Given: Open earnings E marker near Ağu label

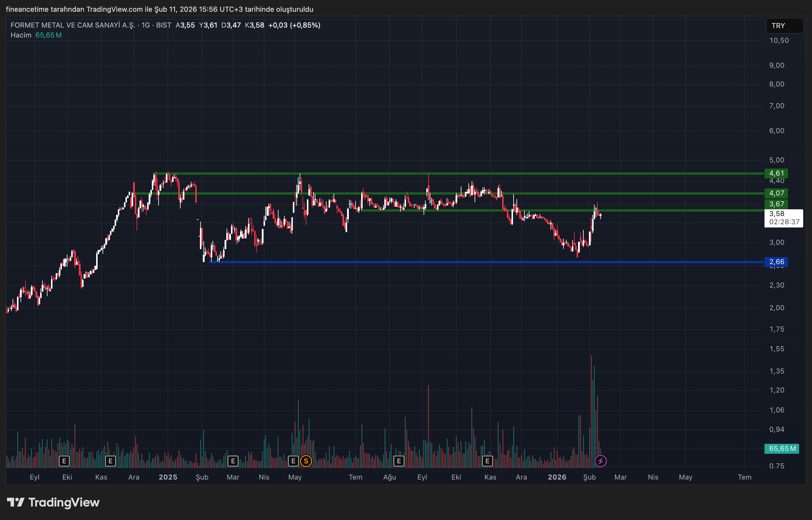Looking at the screenshot, I should 399,461.
